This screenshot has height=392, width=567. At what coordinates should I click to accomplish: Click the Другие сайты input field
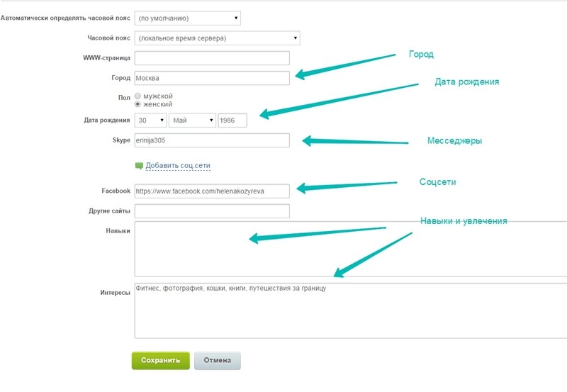(x=211, y=211)
